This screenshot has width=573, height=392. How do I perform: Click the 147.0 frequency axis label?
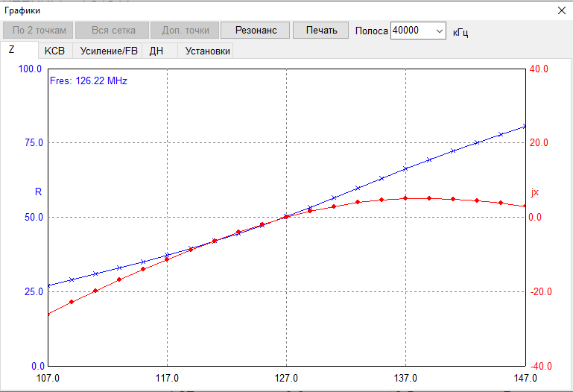pos(525,378)
